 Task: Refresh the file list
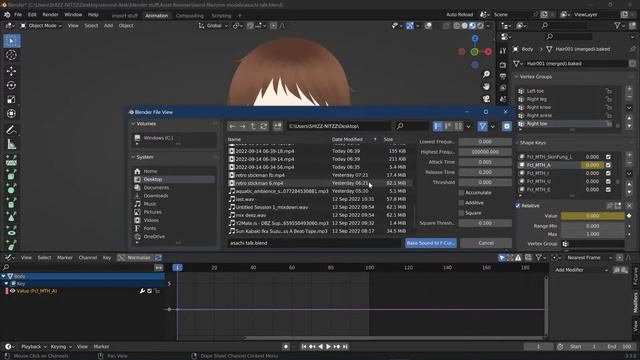point(264,126)
